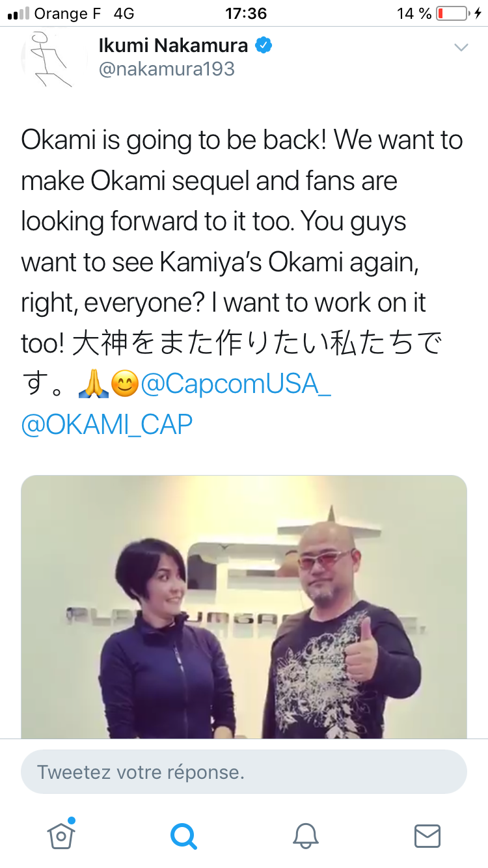Tap the praying hands emoji in the tweet
The image size is (488, 868).
(92, 385)
